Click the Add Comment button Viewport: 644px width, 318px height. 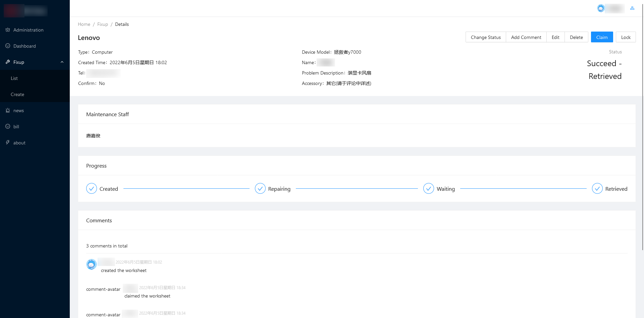pos(526,37)
